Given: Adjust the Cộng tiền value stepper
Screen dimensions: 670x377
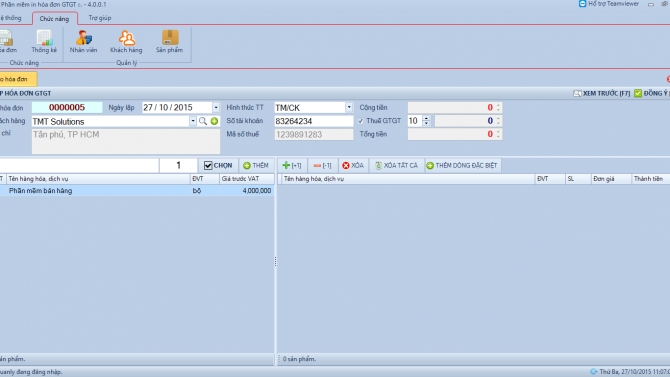Looking at the screenshot, I should 498,107.
